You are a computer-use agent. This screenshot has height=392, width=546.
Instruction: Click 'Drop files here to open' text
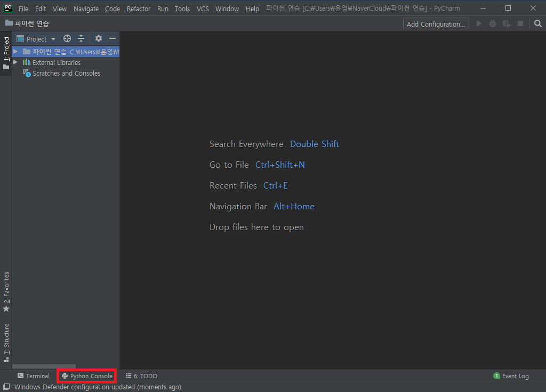coord(256,227)
